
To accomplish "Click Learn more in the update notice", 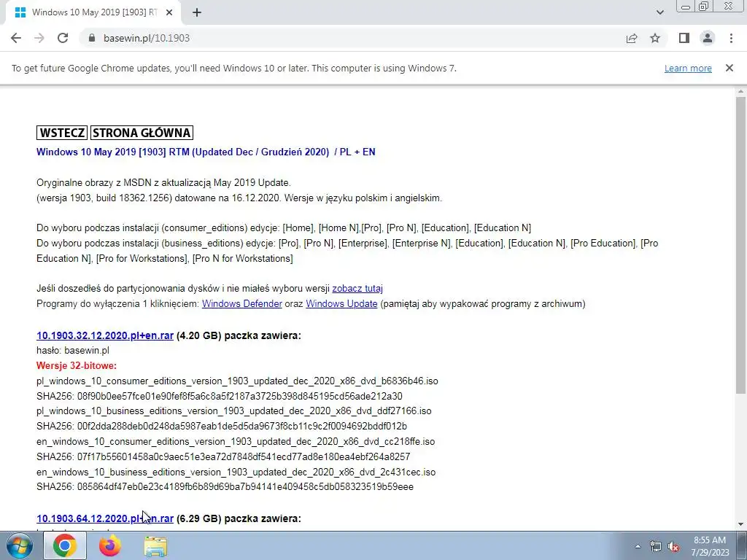I will 688,68.
